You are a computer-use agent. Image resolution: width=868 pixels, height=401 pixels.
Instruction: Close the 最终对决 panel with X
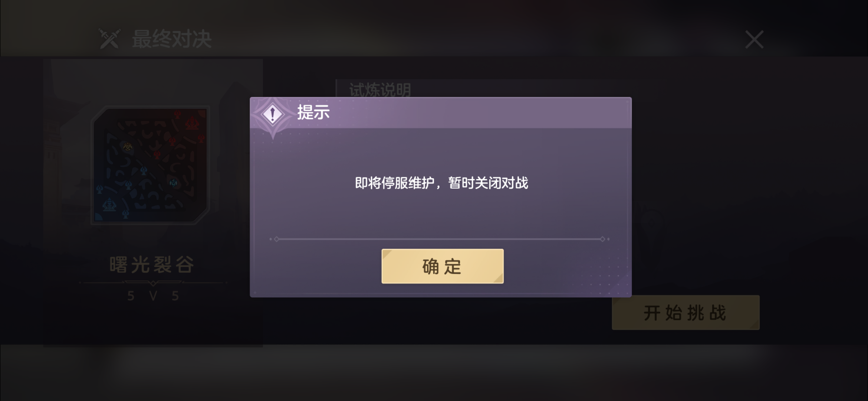[x=754, y=39]
